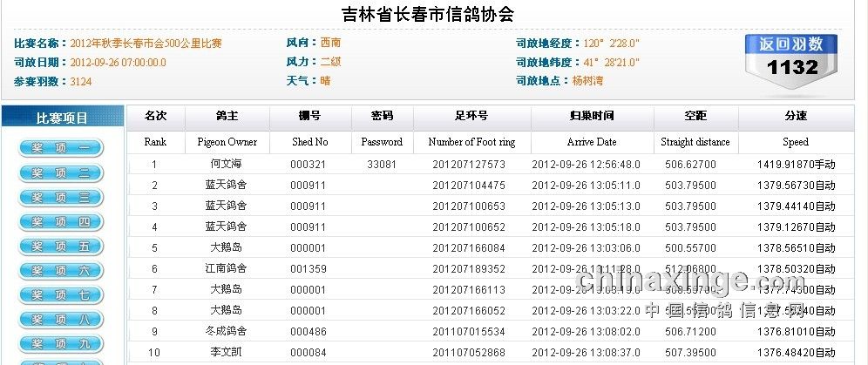Click the 归巢时间 Arrive Date column header
868x365 pixels.
(591, 117)
